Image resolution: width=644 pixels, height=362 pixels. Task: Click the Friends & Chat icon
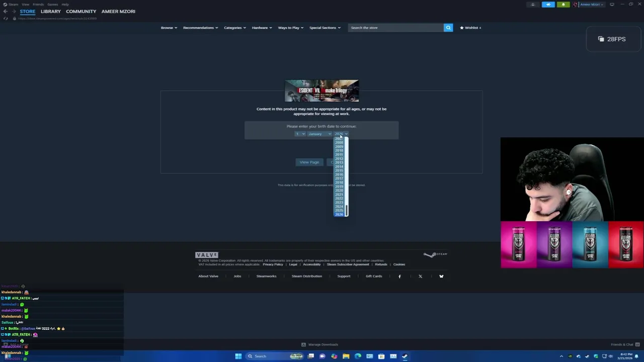(637, 344)
